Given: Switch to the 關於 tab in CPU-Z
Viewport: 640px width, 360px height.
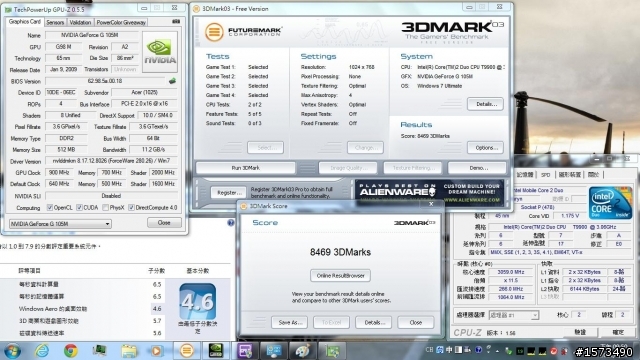Looking at the screenshot, I should tap(593, 175).
